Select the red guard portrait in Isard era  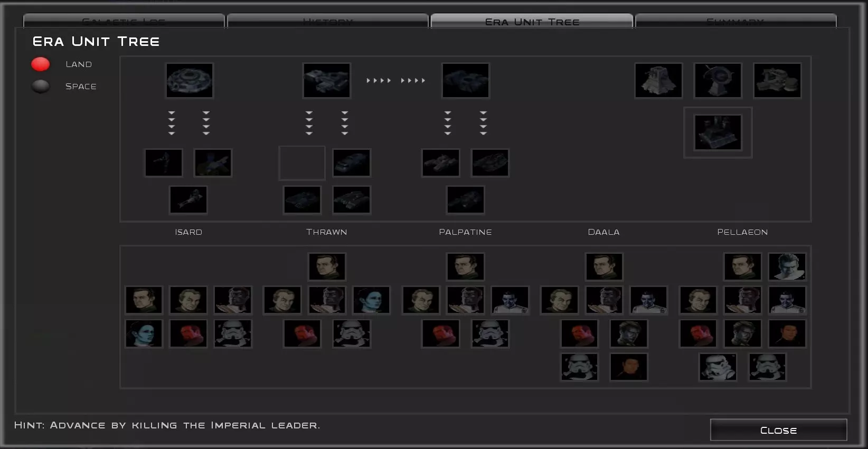point(188,333)
